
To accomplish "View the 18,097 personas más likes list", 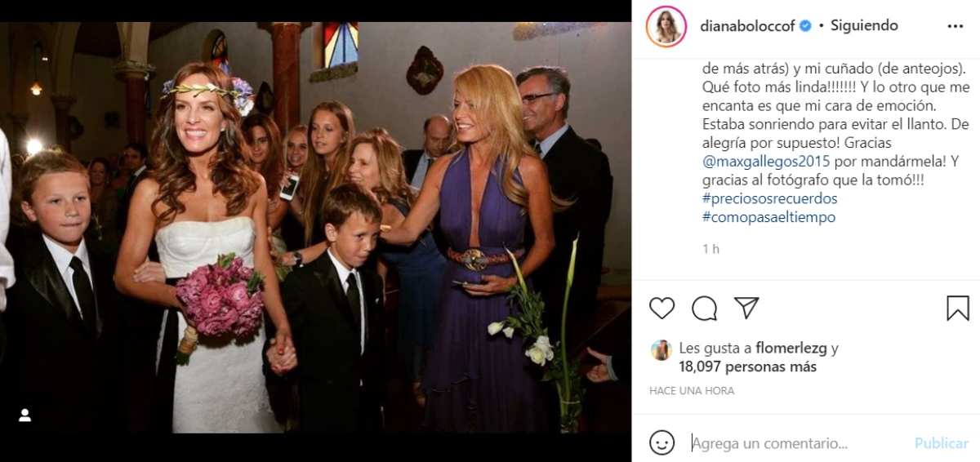I will click(x=748, y=367).
